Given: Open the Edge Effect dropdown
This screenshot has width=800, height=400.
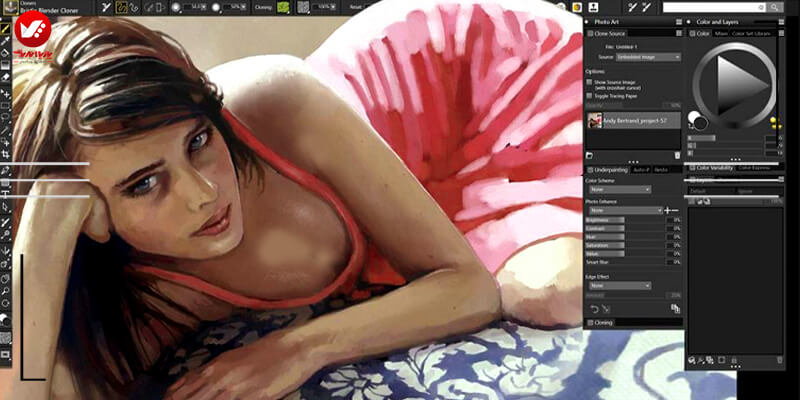Looking at the screenshot, I should point(620,286).
